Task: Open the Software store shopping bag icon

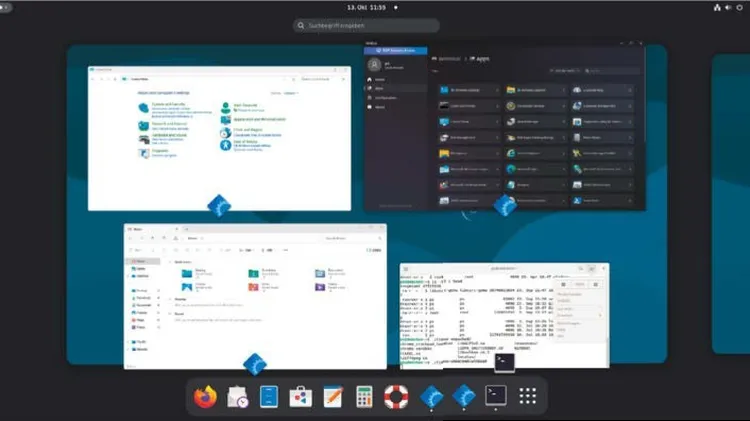Action: pos(301,397)
